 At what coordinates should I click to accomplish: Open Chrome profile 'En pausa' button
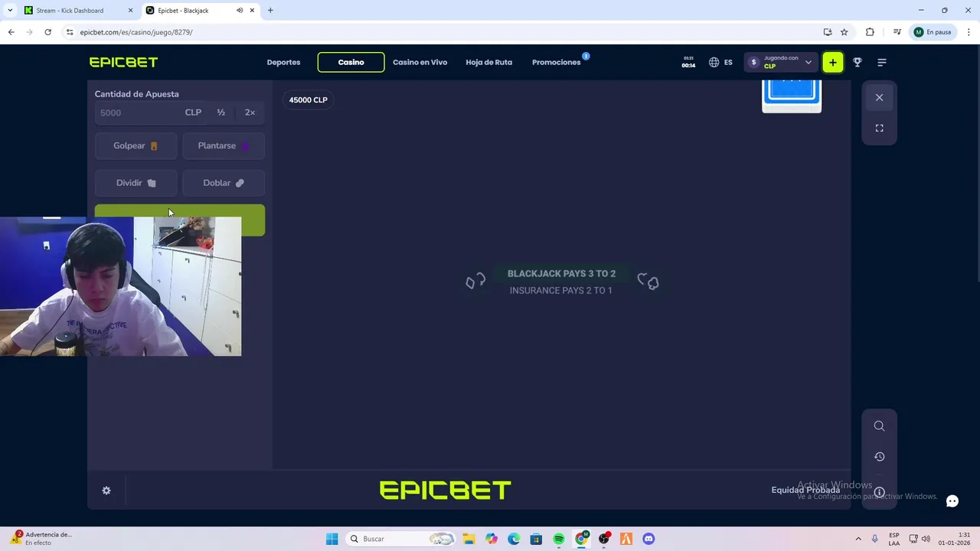tap(932, 32)
